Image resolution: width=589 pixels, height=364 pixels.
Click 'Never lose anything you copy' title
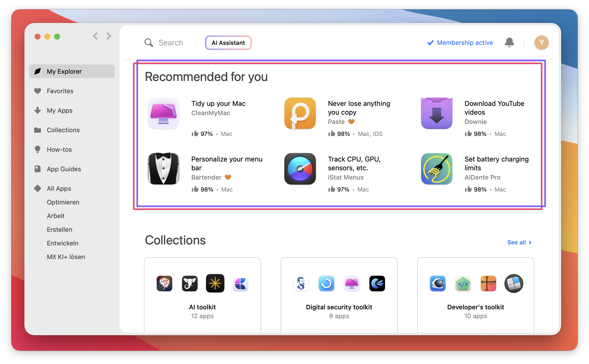coord(359,108)
